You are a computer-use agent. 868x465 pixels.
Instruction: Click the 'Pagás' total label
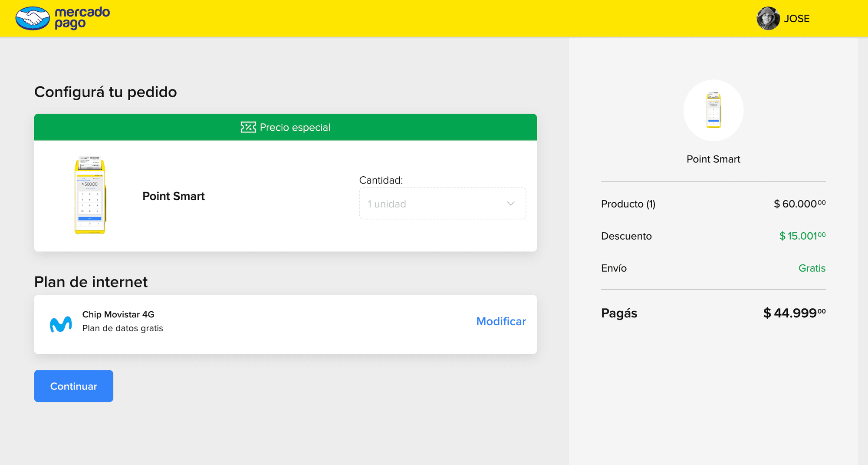click(x=619, y=313)
